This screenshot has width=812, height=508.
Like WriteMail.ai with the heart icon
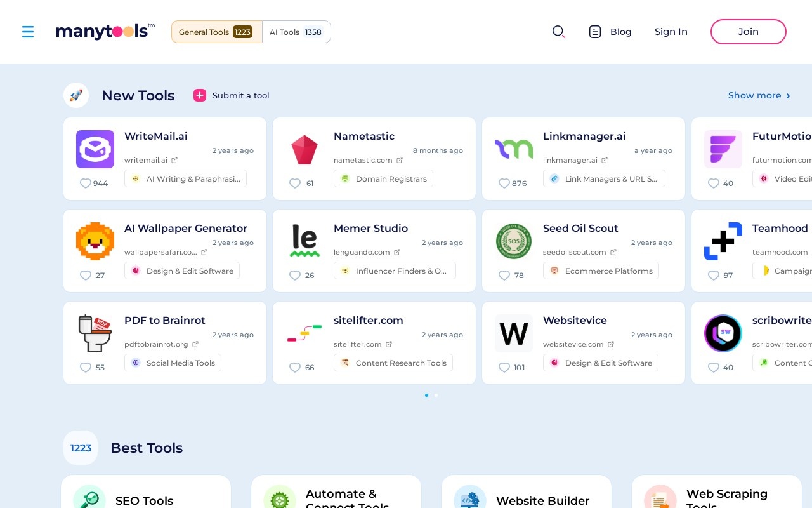coord(86,184)
